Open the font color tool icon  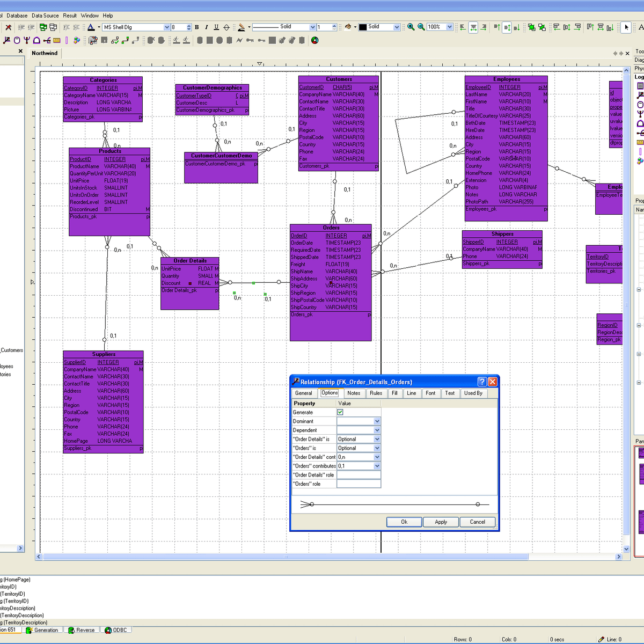point(90,26)
